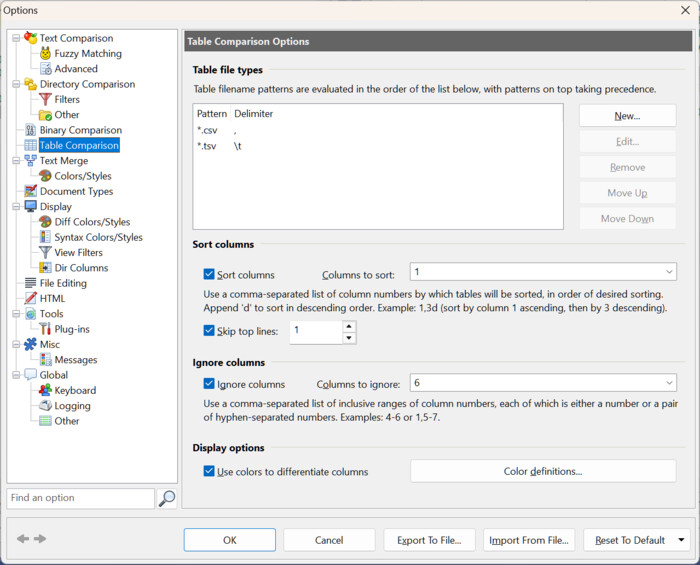
Task: Click the forward arrow navigation icon
Action: coord(40,539)
